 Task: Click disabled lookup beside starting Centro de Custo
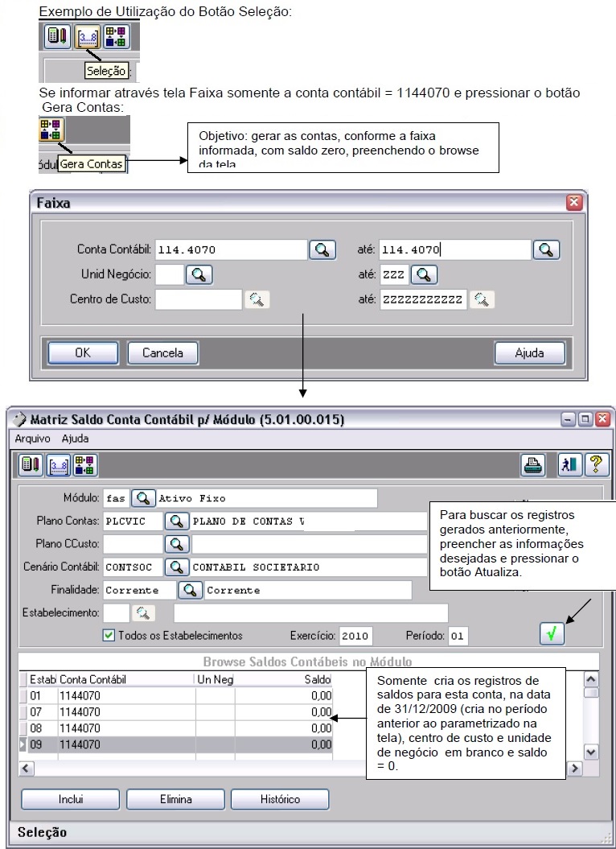tap(257, 299)
